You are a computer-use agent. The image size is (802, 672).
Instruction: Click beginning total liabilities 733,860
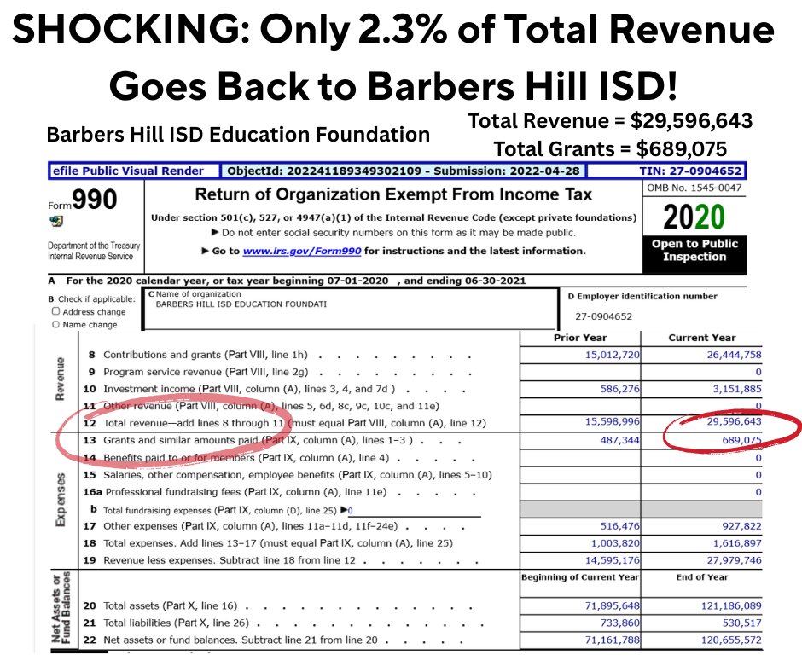[x=620, y=623]
